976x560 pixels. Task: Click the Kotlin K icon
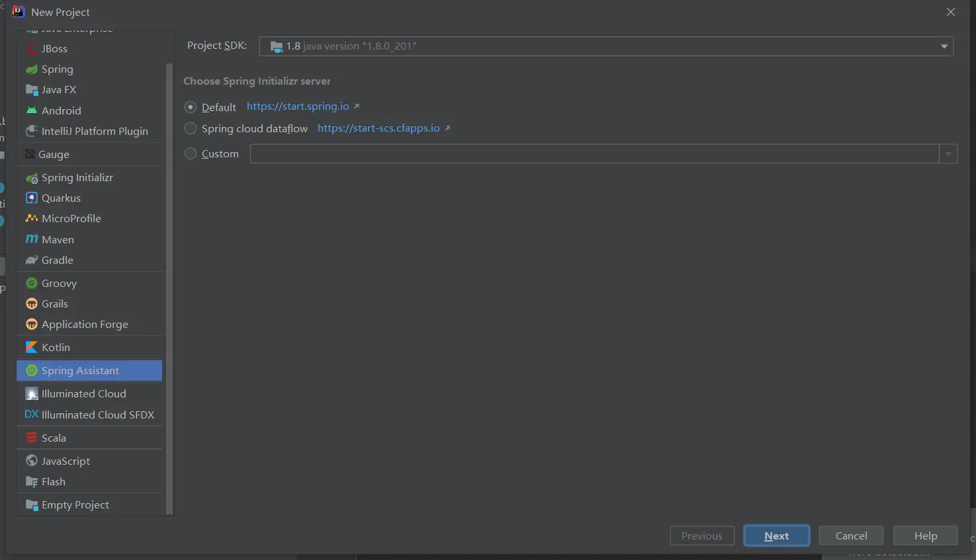(x=32, y=347)
